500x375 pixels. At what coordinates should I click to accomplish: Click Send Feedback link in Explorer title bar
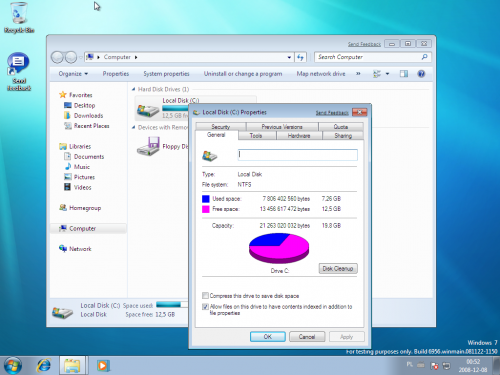coord(364,44)
